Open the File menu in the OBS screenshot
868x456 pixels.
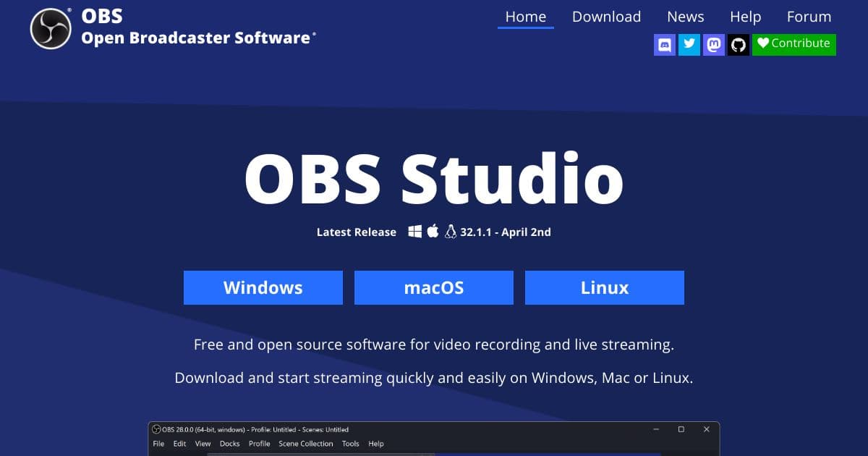pos(158,444)
